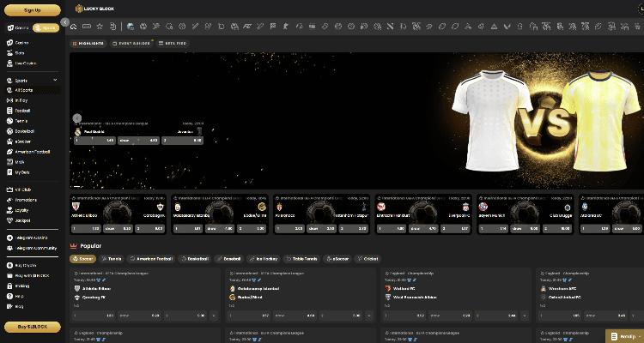The width and height of the screenshot is (644, 343).
Task: Open Promotions in the sidebar
Action: [x=26, y=198]
